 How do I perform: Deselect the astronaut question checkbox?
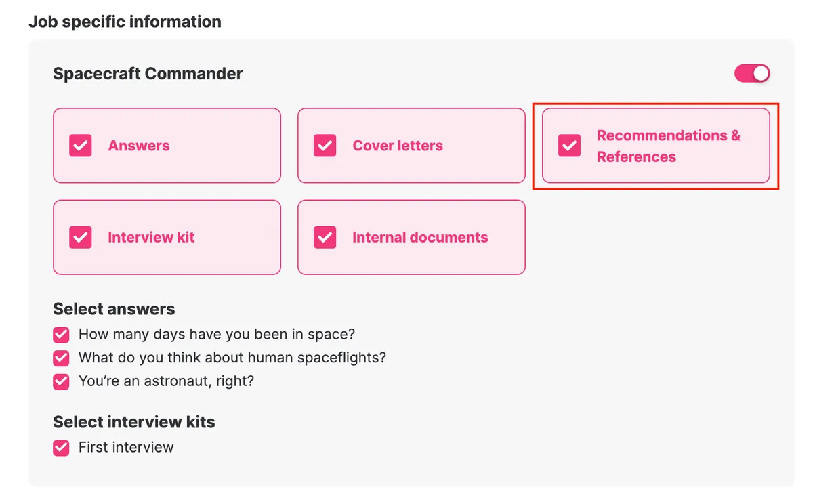pos(62,381)
